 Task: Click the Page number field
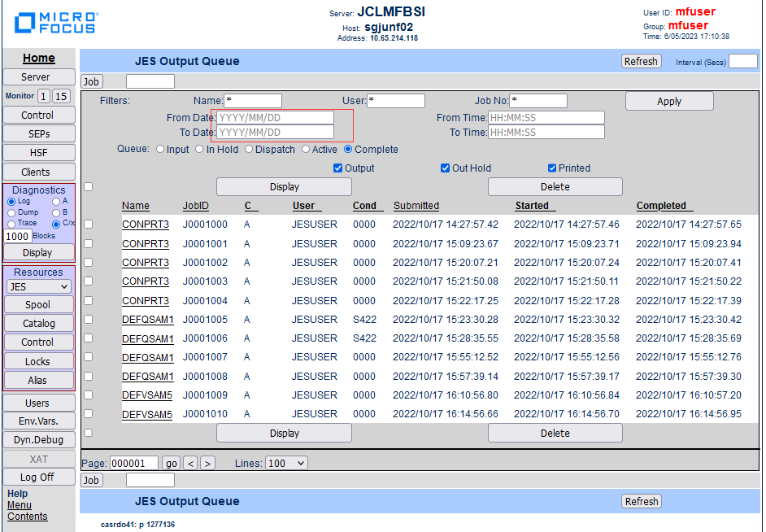(x=134, y=463)
